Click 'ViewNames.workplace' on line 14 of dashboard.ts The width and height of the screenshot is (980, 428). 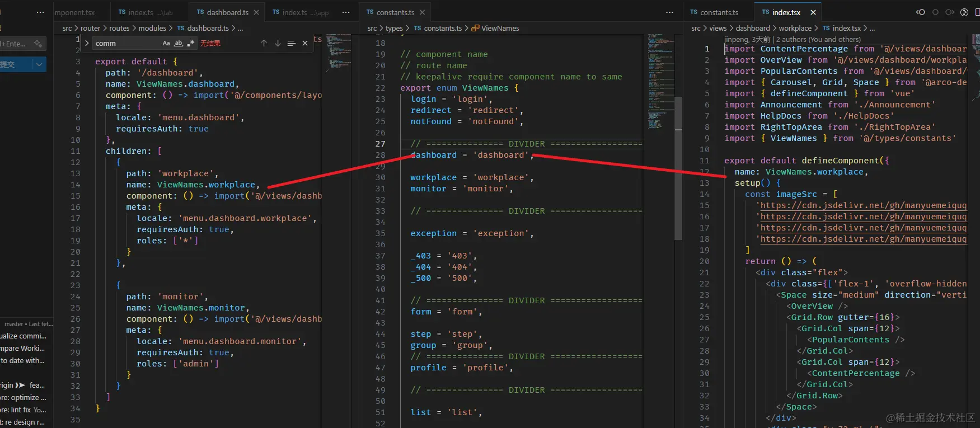coord(206,185)
